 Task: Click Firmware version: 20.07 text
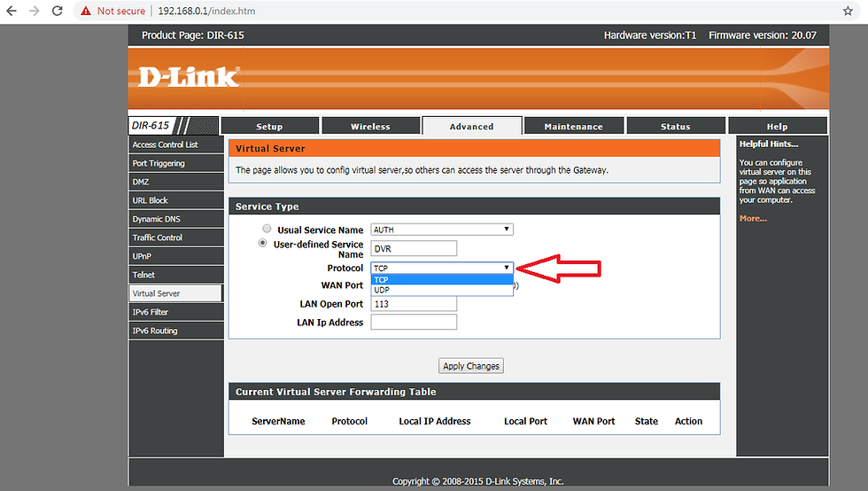[763, 35]
